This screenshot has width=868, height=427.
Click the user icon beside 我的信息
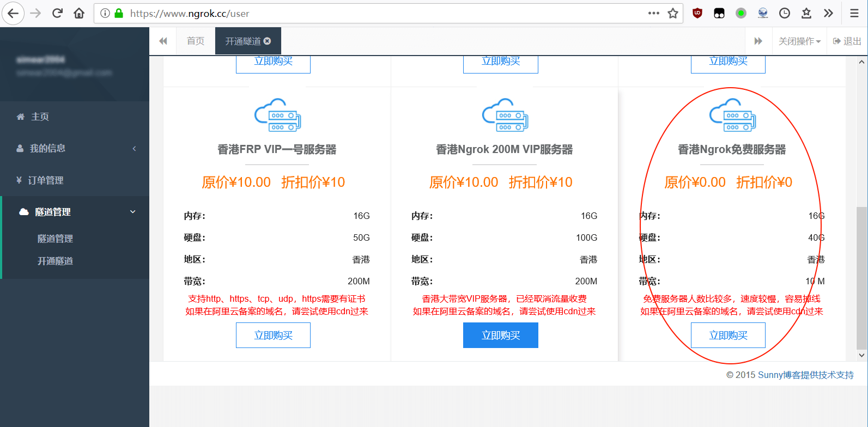[20, 148]
